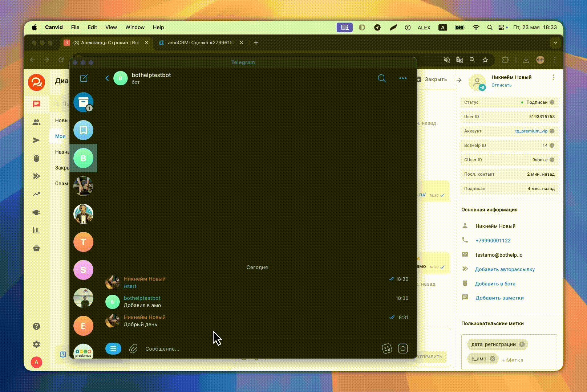The width and height of the screenshot is (587, 392).
Task: Attach a file with paperclip icon
Action: click(133, 348)
